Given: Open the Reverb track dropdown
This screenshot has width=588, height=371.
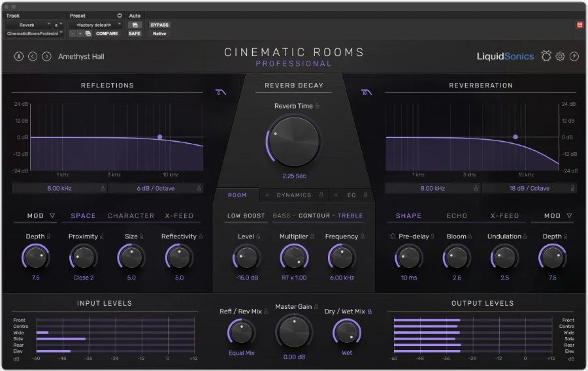Looking at the screenshot, I should click(29, 25).
